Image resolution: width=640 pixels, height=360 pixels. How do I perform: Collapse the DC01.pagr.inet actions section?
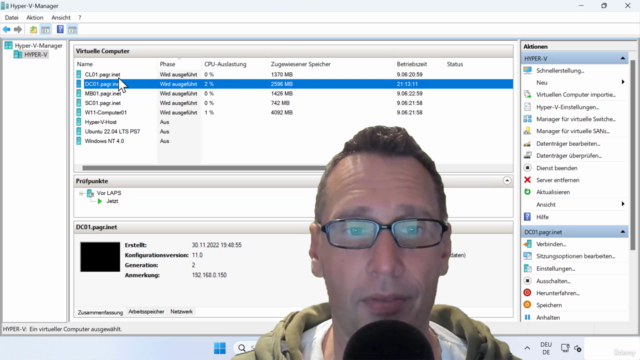[x=622, y=232]
